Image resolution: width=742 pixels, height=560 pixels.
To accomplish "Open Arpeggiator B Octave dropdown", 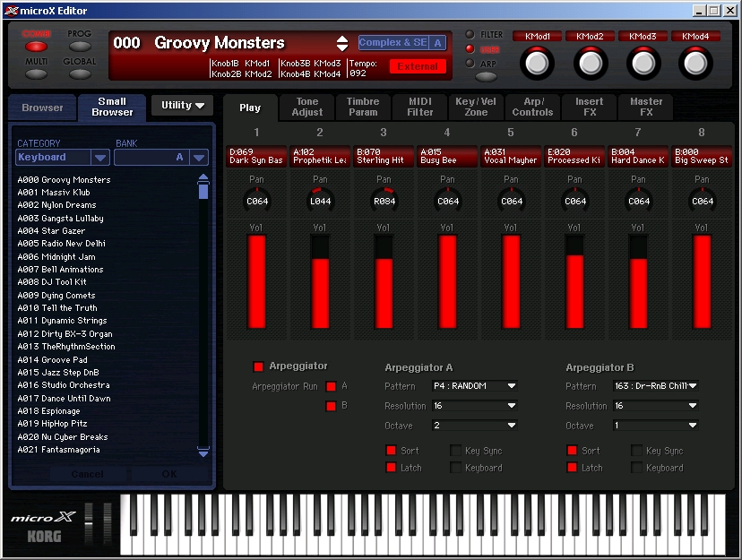I will pos(655,426).
